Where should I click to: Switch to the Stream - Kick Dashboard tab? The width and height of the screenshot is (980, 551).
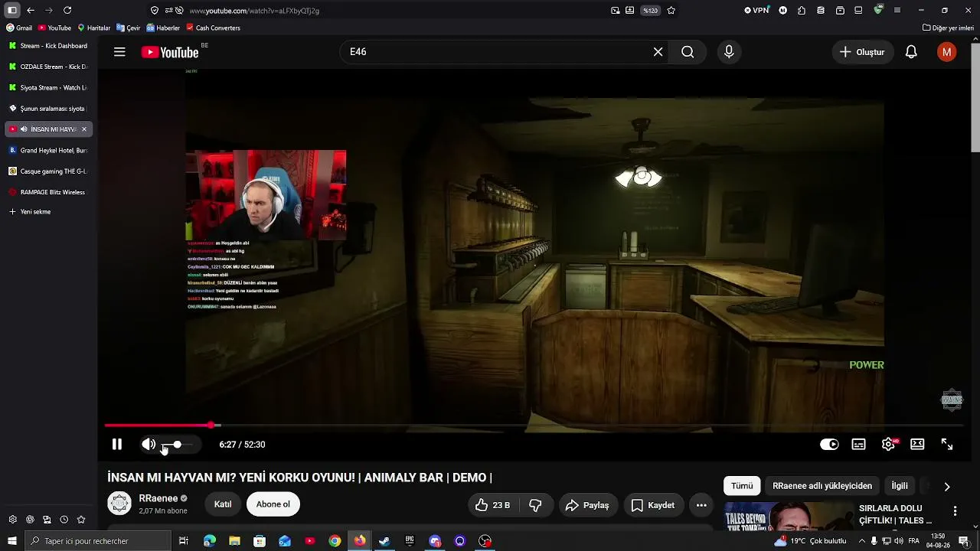[49, 46]
